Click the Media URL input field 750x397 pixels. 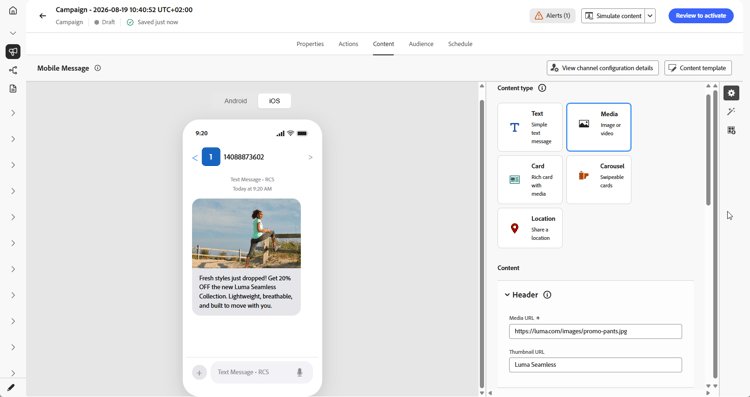pos(595,331)
